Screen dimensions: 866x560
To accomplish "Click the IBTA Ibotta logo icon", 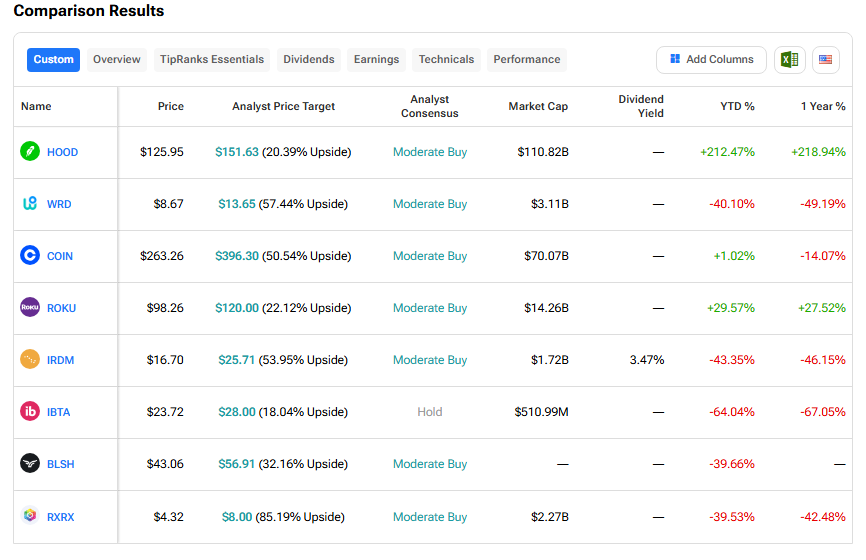I will point(30,412).
